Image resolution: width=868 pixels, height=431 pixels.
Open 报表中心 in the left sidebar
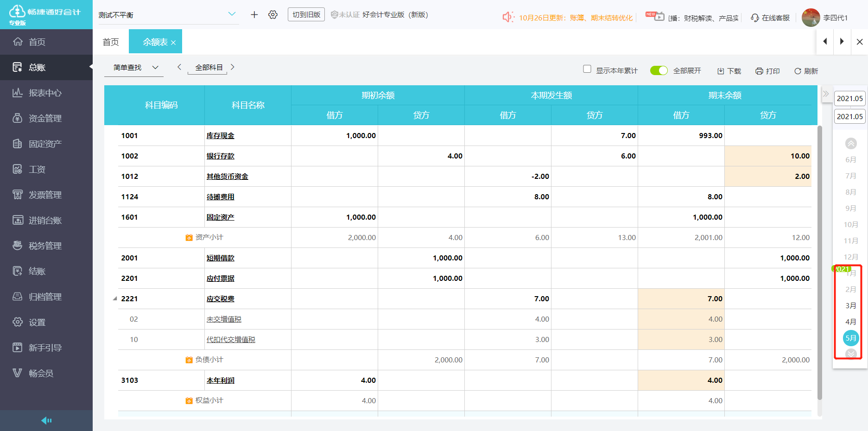[45, 93]
